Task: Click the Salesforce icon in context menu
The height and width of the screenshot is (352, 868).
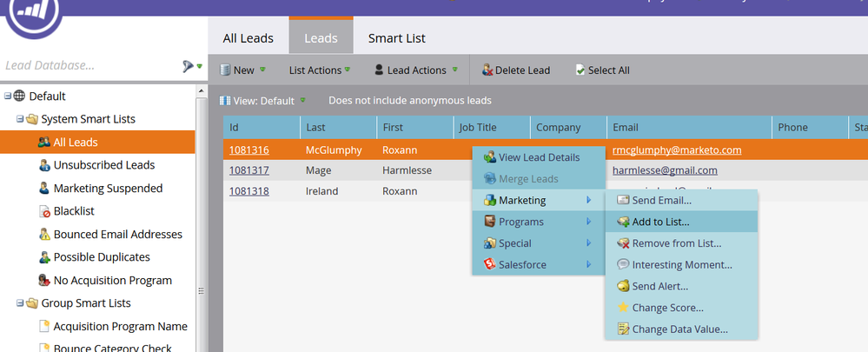Action: click(489, 264)
